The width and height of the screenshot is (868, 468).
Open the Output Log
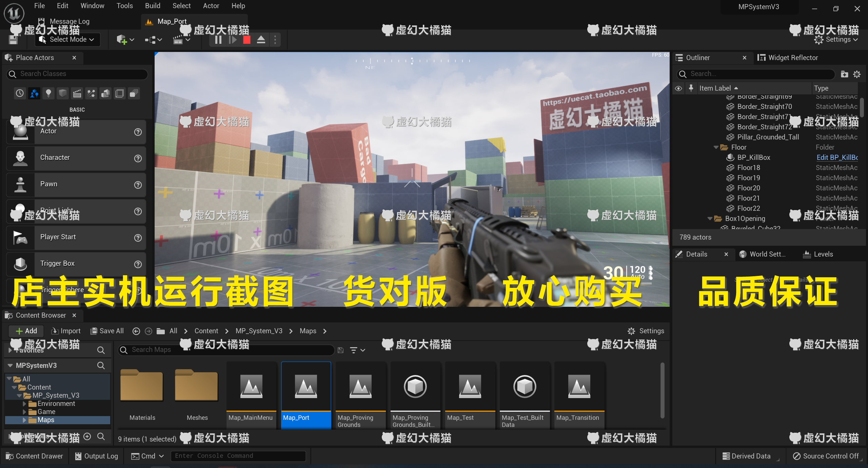point(96,456)
